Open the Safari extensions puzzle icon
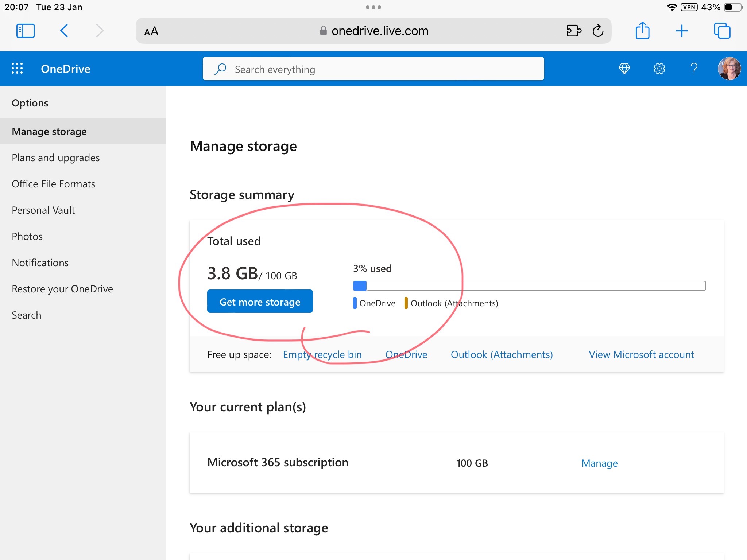This screenshot has height=560, width=747. tap(574, 31)
